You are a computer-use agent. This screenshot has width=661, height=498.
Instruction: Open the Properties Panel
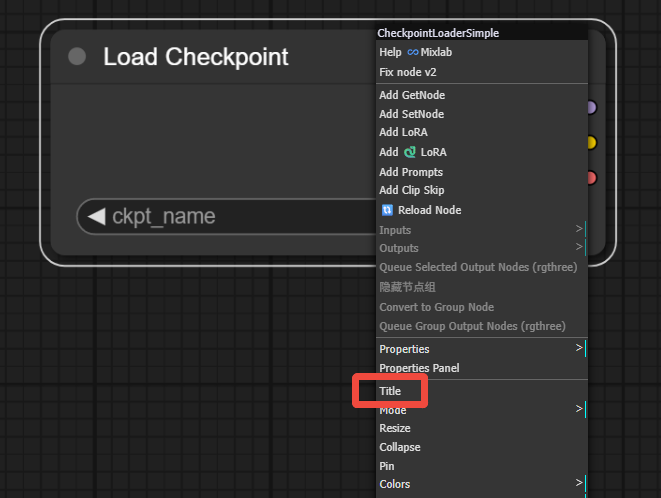click(419, 368)
